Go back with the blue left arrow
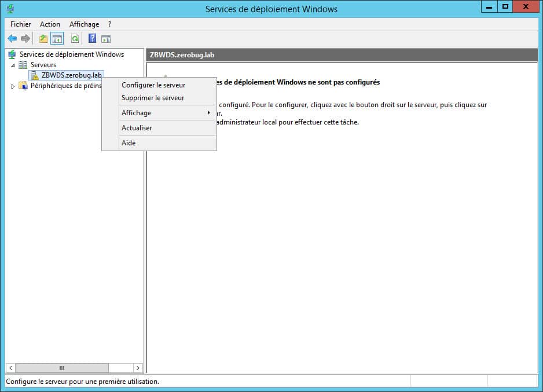Screen dimensions: 543x392 pos(13,38)
